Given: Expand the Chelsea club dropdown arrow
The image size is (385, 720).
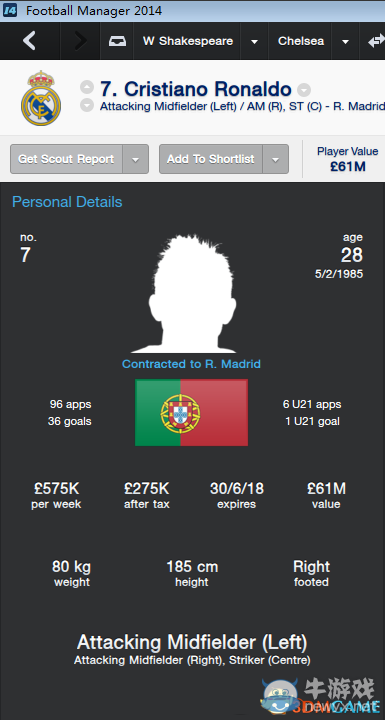Looking at the screenshot, I should pyautogui.click(x=345, y=41).
